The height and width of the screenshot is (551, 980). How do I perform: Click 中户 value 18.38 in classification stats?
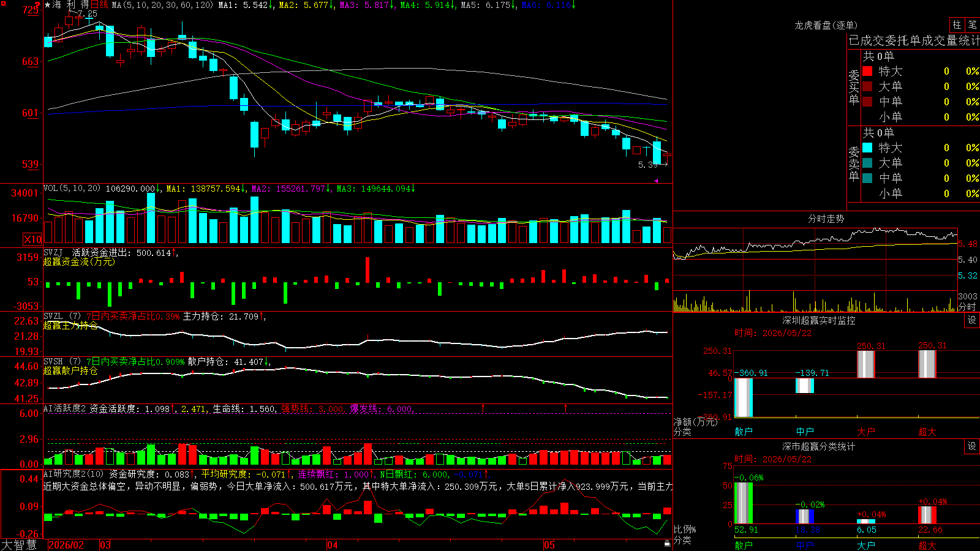[807, 530]
